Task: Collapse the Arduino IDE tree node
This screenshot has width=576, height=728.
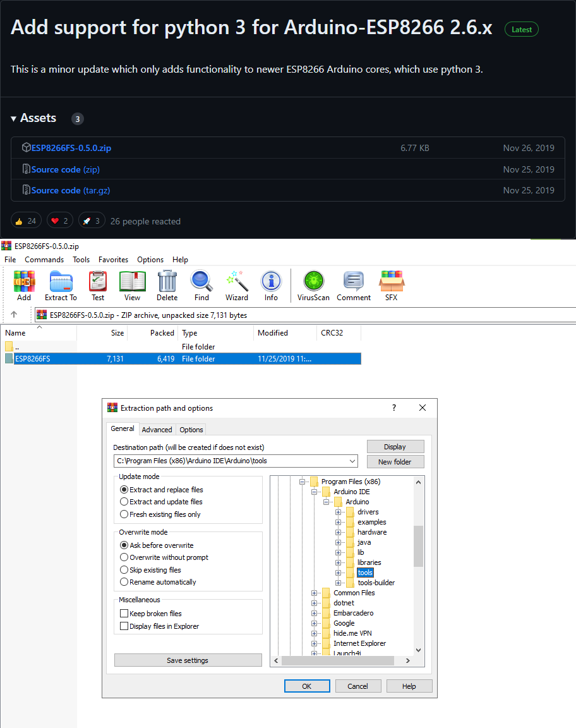Action: tap(315, 492)
